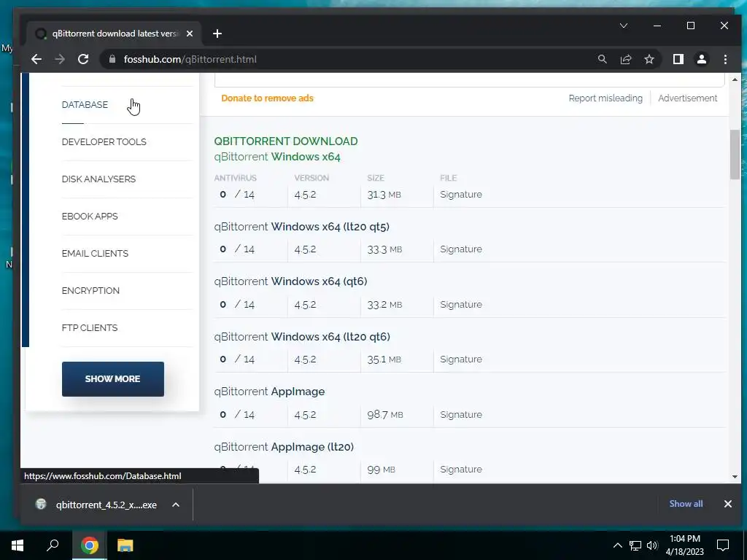The height and width of the screenshot is (560, 747).
Task: Open the Windows Start menu
Action: [x=18, y=545]
